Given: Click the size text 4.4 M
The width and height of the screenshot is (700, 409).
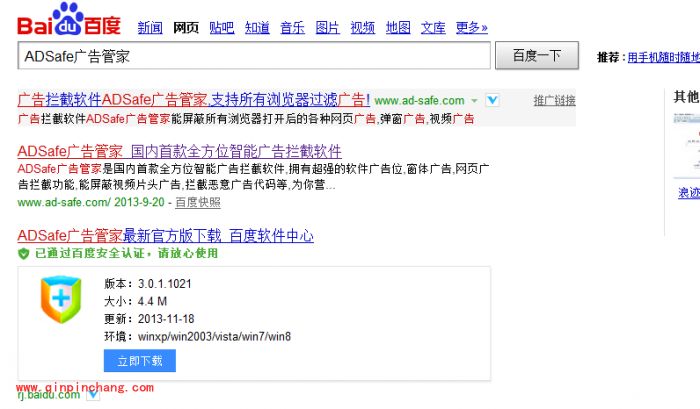Looking at the screenshot, I should pos(152,301).
